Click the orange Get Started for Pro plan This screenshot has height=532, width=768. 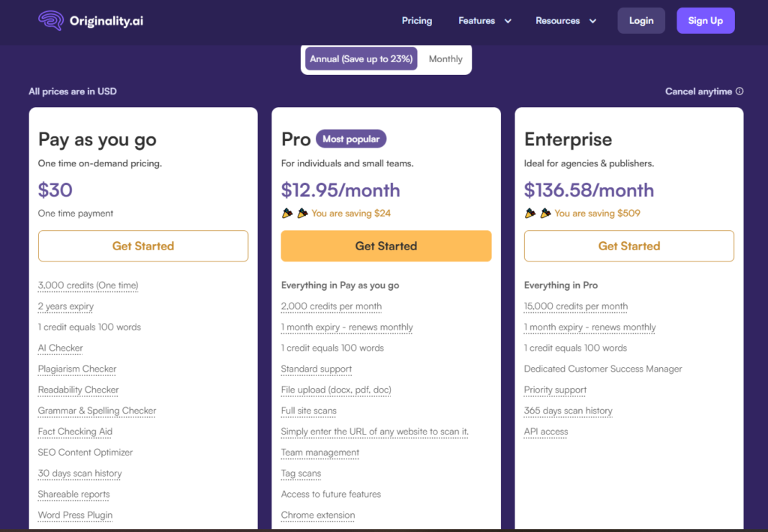(385, 246)
